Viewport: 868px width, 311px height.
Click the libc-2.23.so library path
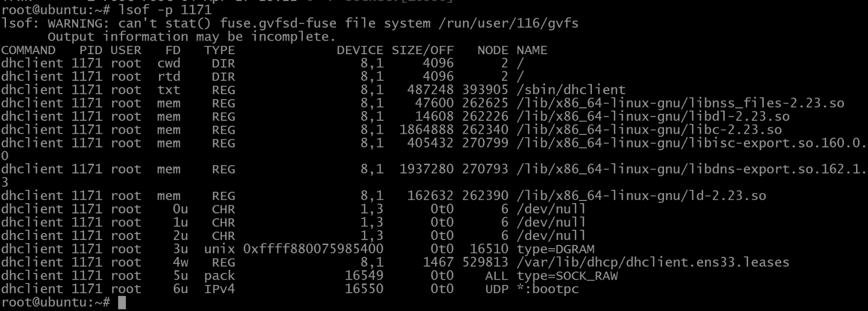(649, 130)
